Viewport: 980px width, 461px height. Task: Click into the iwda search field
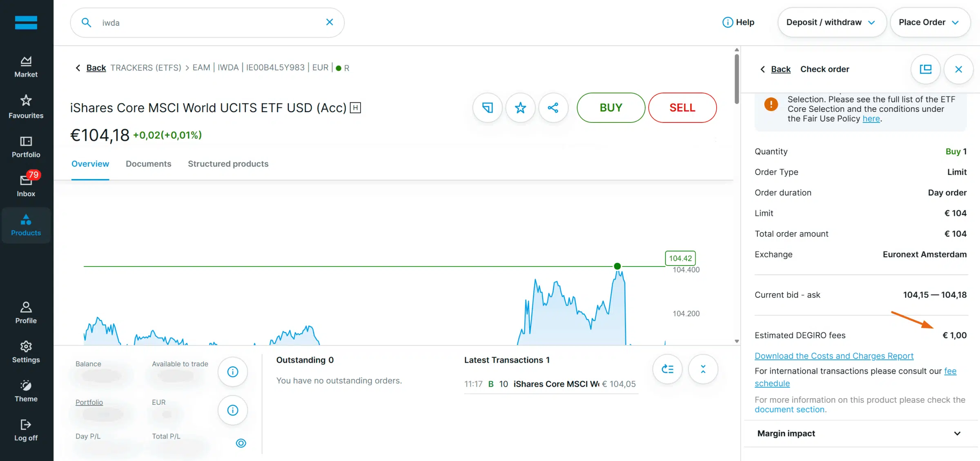click(x=207, y=22)
